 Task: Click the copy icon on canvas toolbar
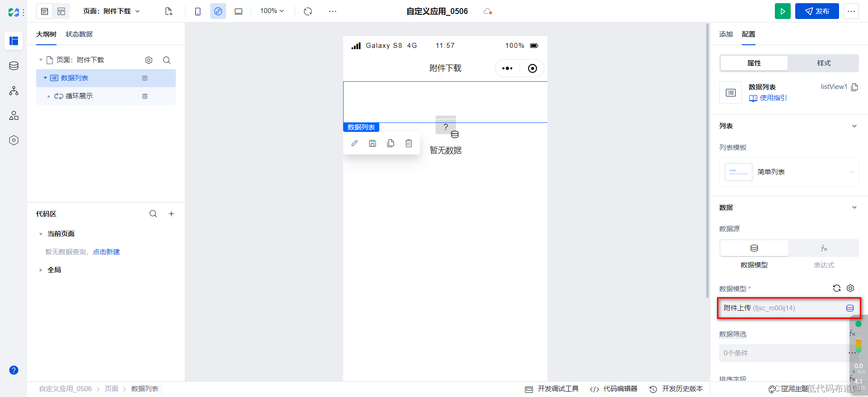click(x=391, y=143)
